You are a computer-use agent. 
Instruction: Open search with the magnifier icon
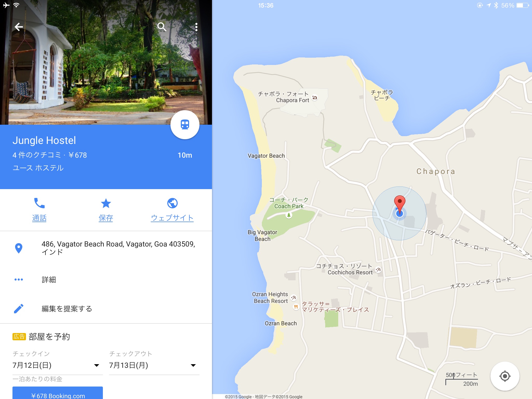coord(162,27)
